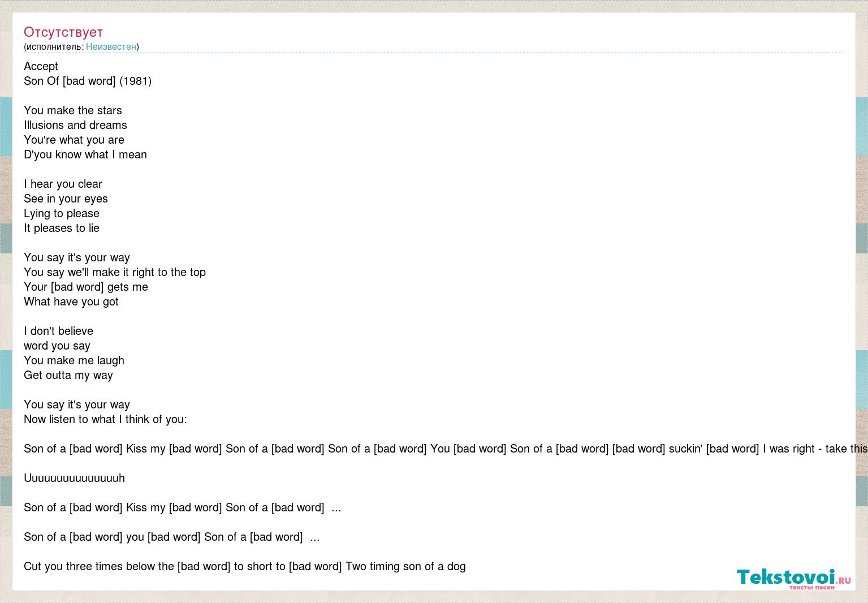
Task: Click the lyric 'Lying to please'
Action: tap(62, 213)
